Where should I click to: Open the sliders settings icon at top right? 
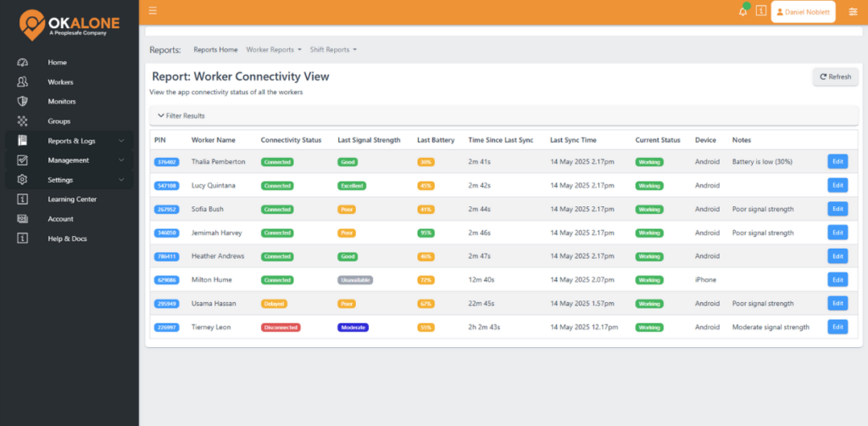click(853, 11)
